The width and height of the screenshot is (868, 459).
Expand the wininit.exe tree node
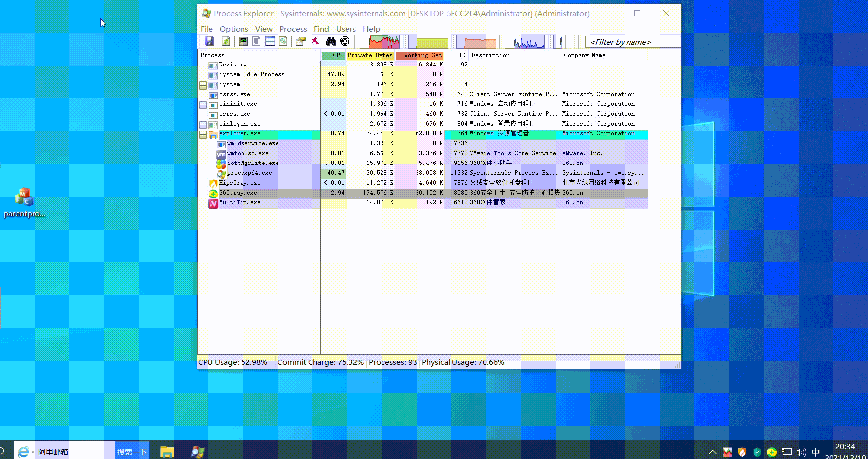(x=203, y=105)
